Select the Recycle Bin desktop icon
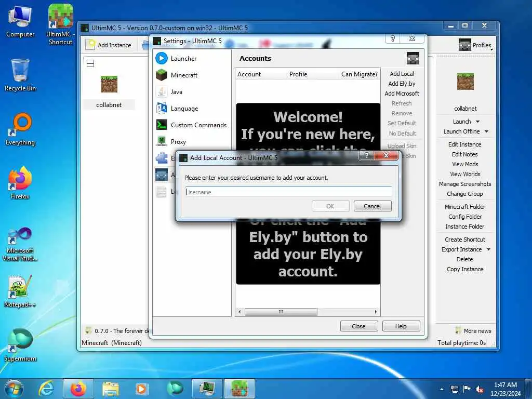The width and height of the screenshot is (532, 399). pos(20,75)
